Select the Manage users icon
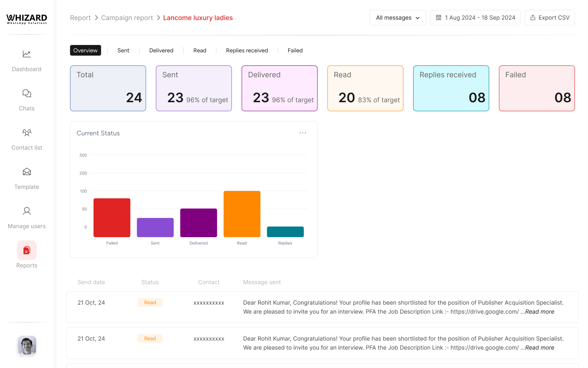Viewport: 588px width, 368px height. [x=27, y=211]
